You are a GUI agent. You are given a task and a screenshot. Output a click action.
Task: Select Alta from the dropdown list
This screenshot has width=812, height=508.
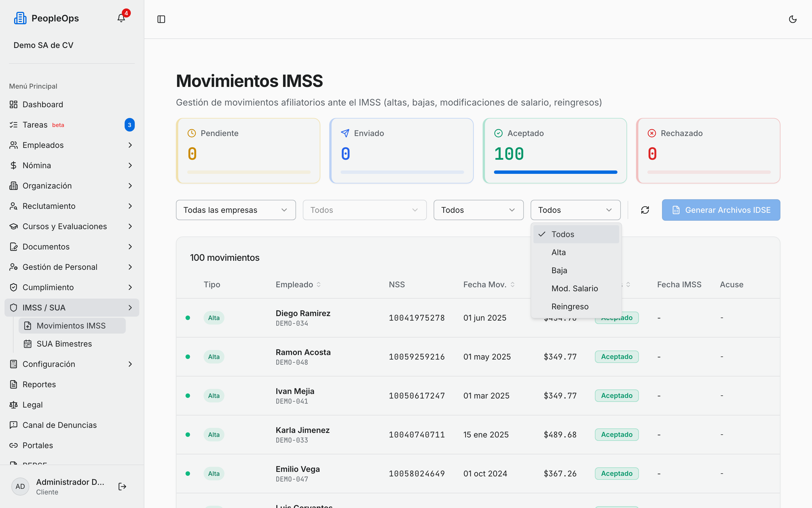point(576,252)
